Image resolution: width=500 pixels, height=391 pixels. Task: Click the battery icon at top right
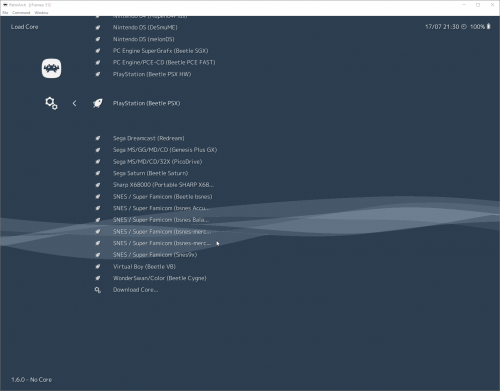click(489, 26)
